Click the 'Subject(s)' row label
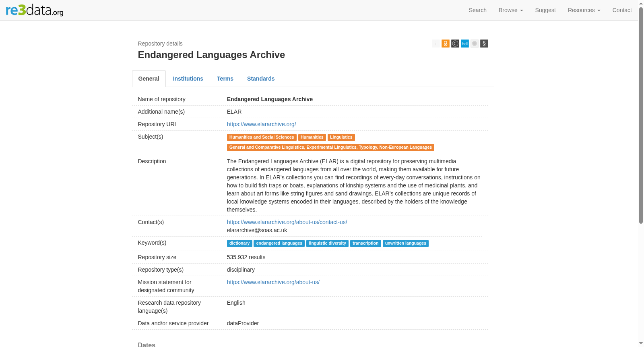644x347 pixels. pos(150,137)
